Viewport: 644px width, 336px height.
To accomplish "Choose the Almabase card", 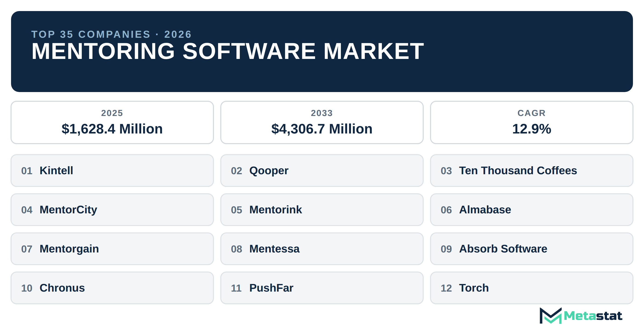I will (x=532, y=210).
